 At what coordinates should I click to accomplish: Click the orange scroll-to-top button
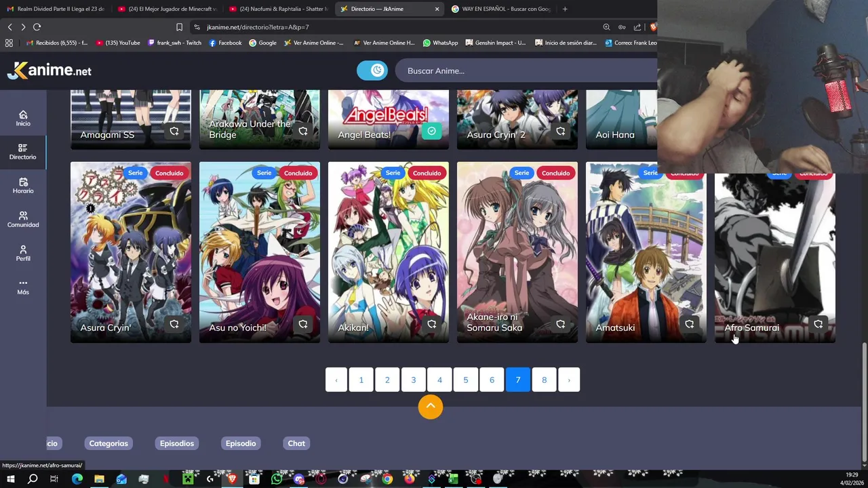pos(431,407)
